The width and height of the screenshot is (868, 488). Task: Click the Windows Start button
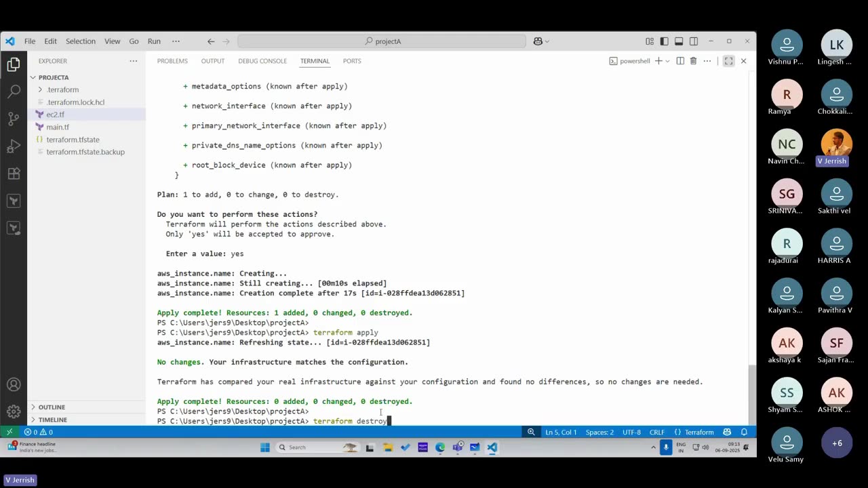264,447
